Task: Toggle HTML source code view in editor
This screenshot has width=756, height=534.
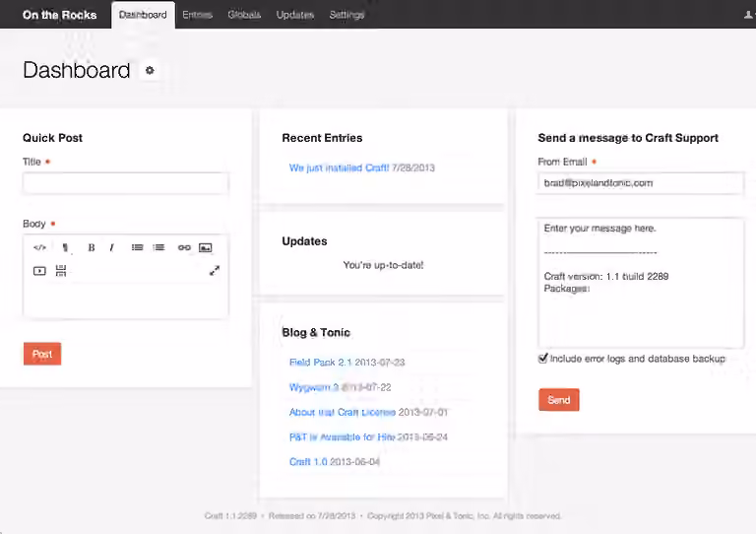Action: [39, 247]
